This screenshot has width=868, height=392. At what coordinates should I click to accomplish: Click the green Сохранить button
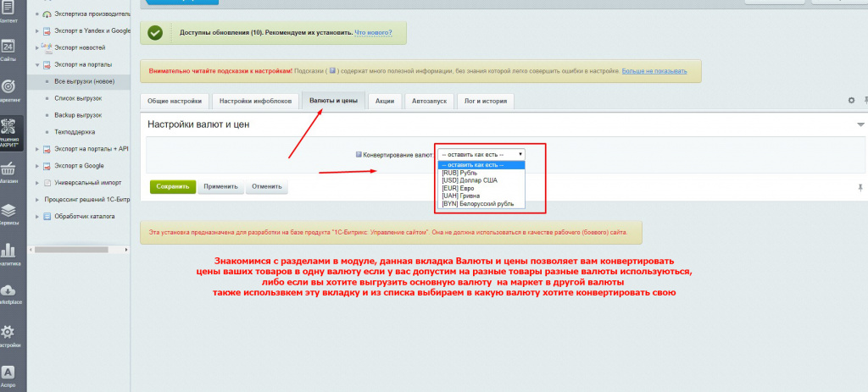coord(172,186)
